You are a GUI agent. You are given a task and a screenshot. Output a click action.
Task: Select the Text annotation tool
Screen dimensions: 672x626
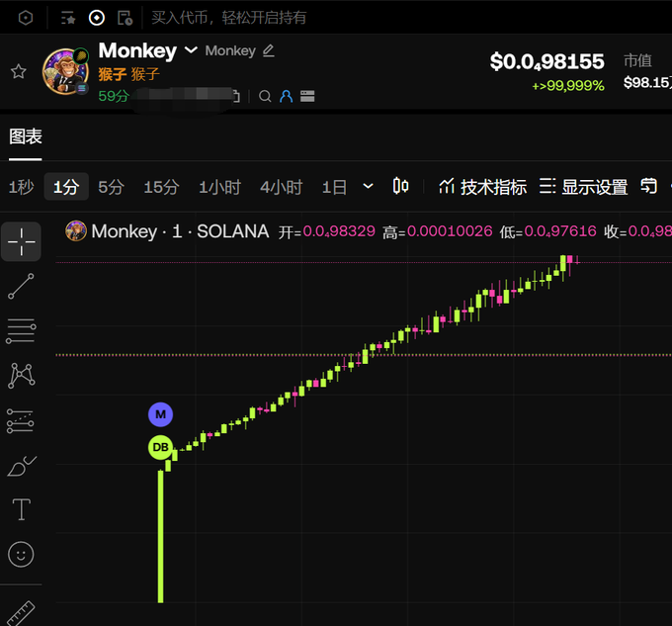[22, 509]
